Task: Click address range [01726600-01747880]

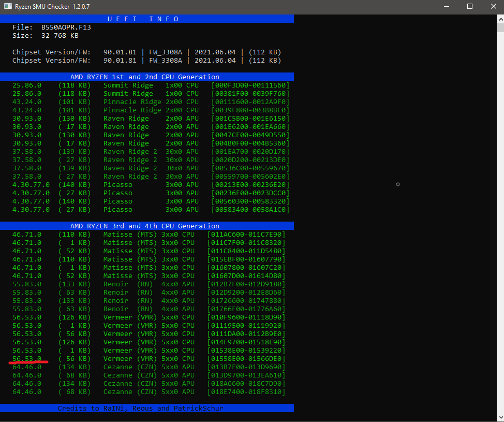Action: (x=246, y=301)
